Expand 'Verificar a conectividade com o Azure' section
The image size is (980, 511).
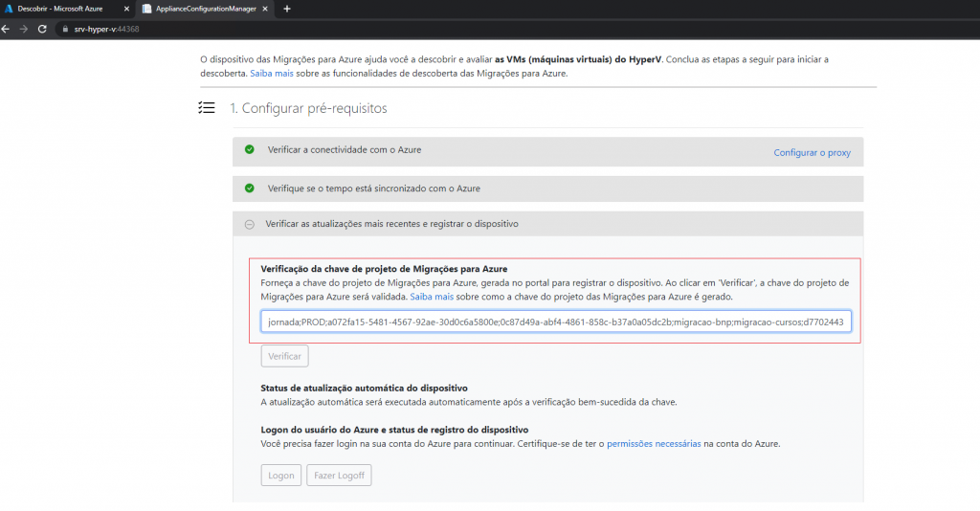point(345,150)
